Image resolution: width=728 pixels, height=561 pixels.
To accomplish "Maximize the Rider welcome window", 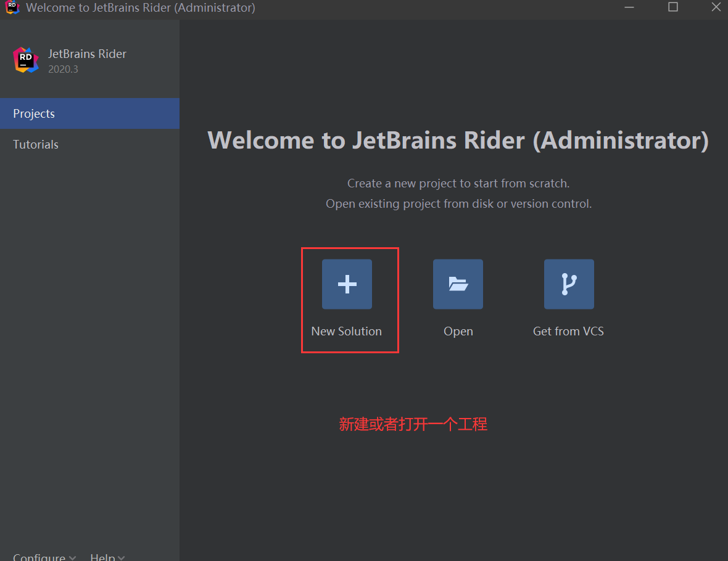I will click(673, 7).
